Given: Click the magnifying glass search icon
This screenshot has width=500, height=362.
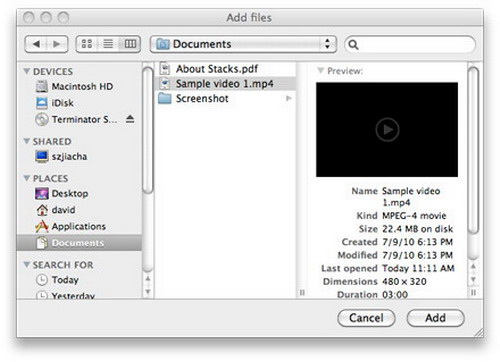Looking at the screenshot, I should coord(353,44).
